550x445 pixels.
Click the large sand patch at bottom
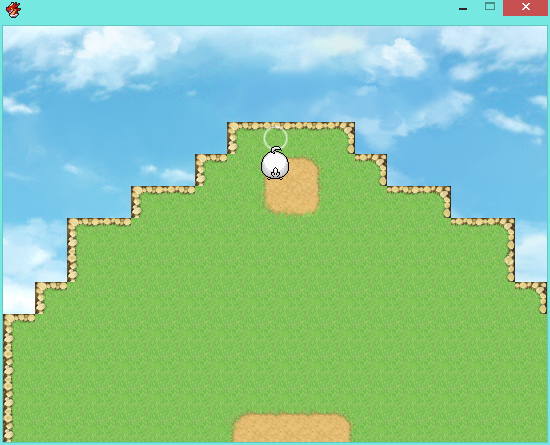[291, 427]
